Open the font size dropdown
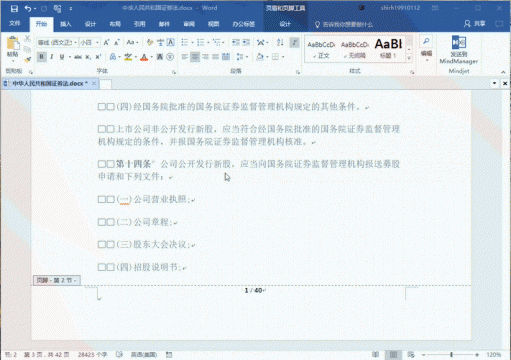 97,43
